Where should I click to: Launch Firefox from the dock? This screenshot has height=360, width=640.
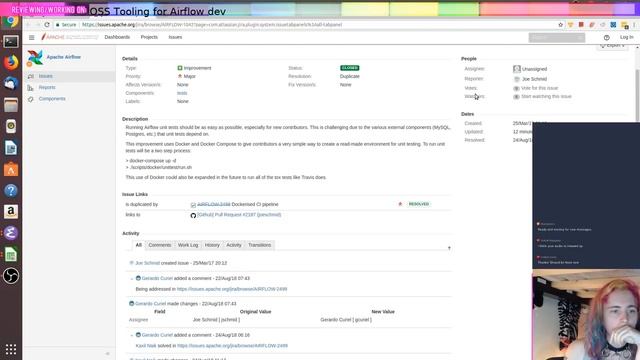pos(11,62)
